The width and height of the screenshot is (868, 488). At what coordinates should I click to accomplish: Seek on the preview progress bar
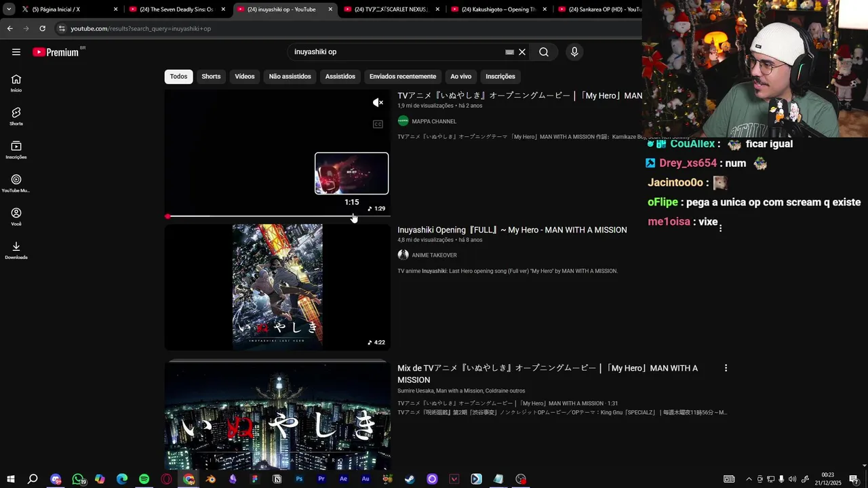[277, 217]
